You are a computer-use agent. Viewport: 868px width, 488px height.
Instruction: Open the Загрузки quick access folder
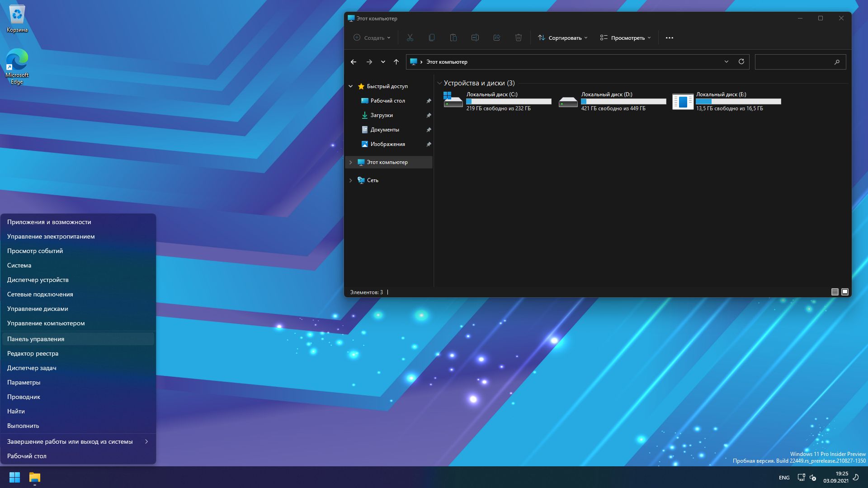tap(382, 115)
